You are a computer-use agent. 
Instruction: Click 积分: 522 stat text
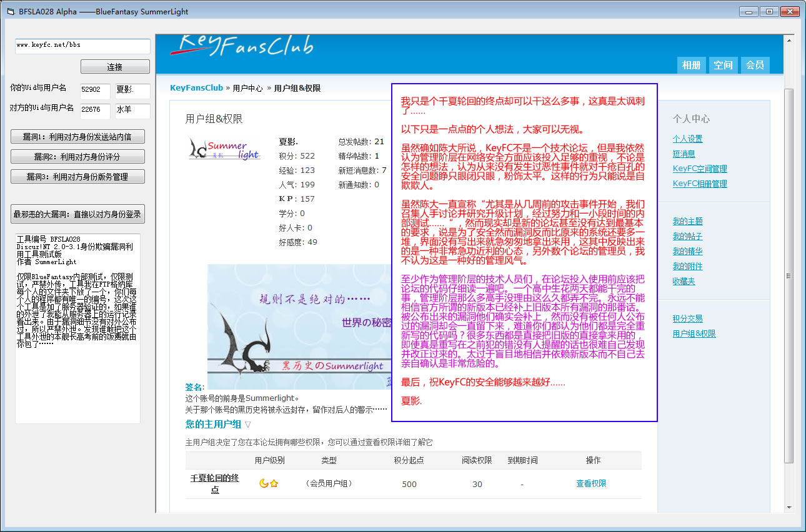(x=297, y=156)
